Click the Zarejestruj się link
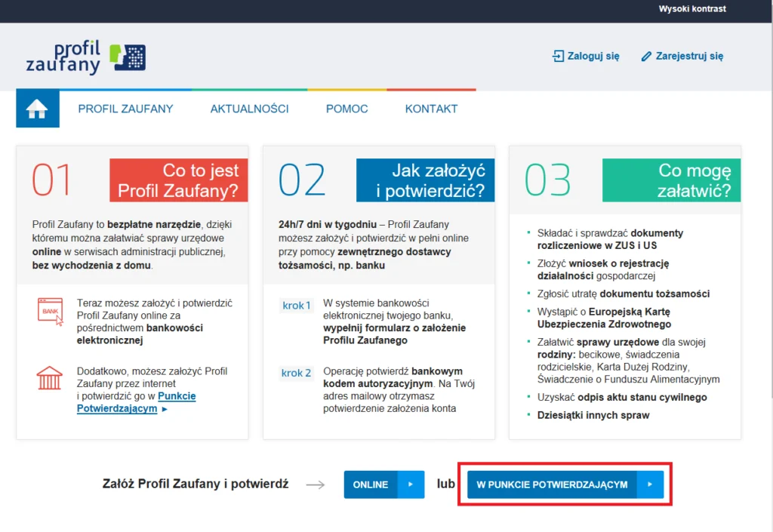Screen dimensions: 773x532 [x=689, y=56]
